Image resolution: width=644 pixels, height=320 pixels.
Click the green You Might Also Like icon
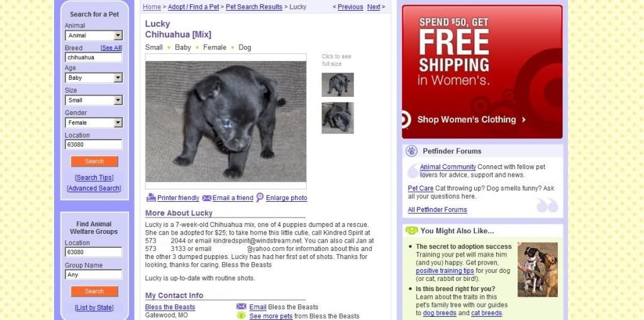(411, 231)
